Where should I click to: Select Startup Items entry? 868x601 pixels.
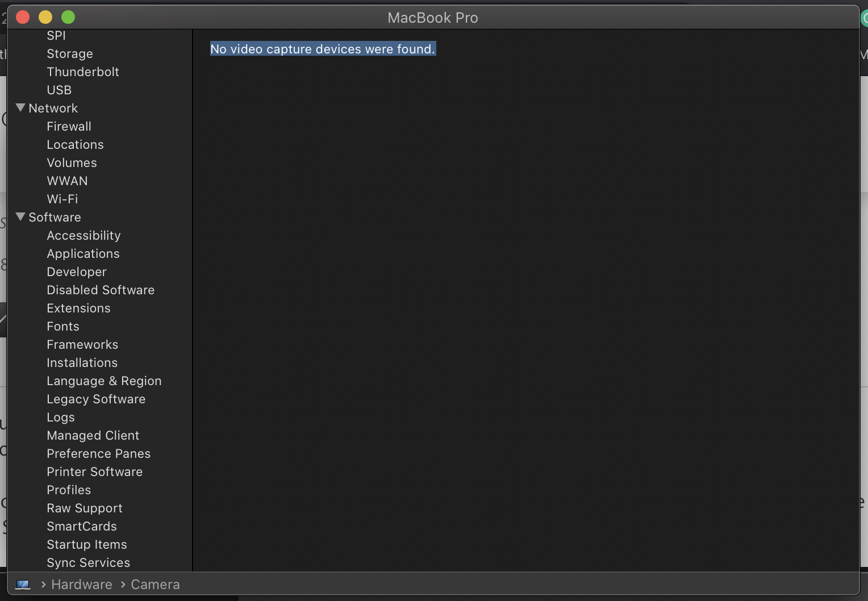(87, 544)
